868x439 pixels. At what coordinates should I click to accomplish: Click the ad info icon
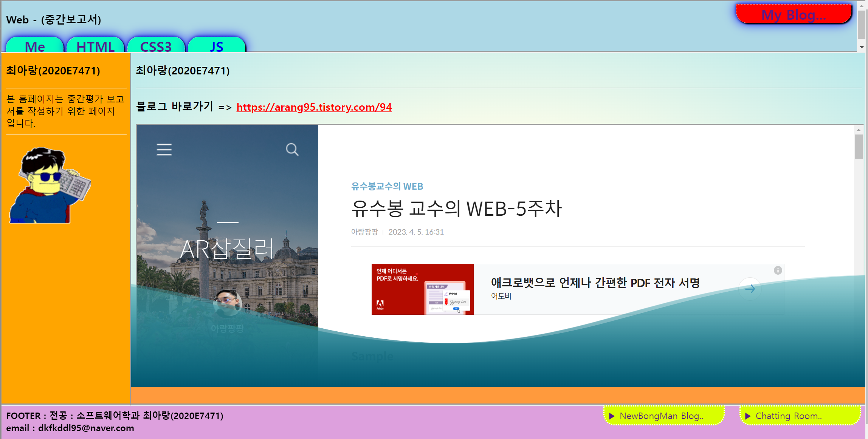coord(778,270)
